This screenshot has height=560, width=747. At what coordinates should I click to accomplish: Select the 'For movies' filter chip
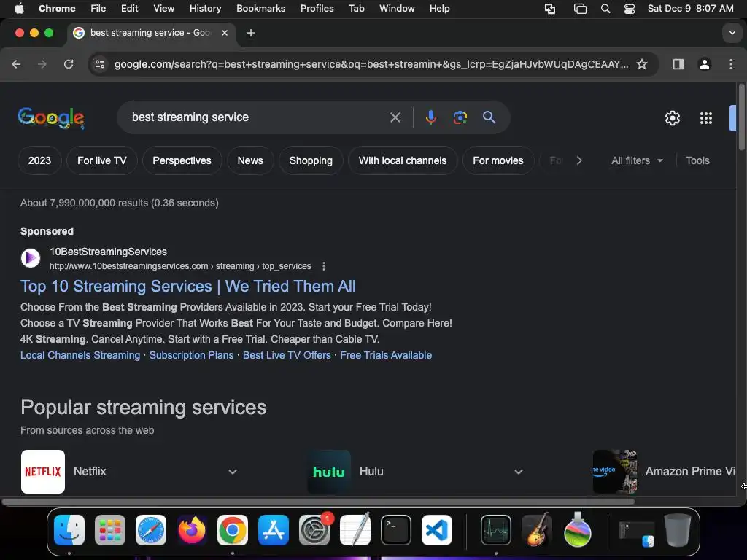point(498,160)
